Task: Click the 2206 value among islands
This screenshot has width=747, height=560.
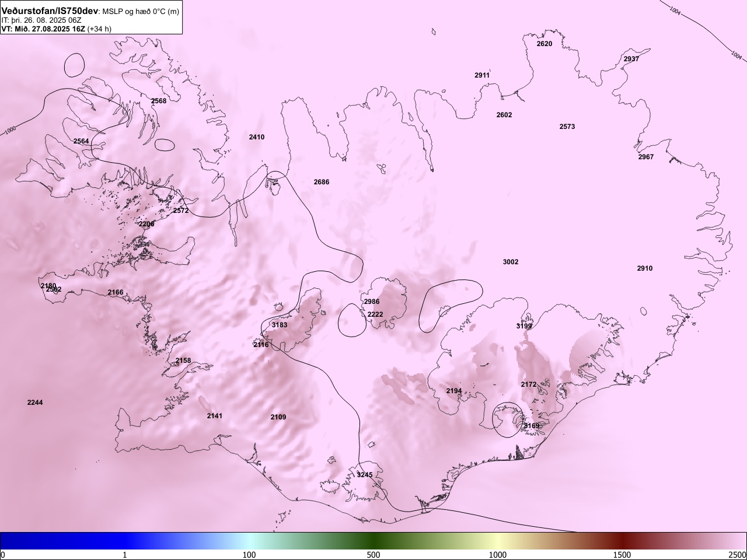Action: [146, 224]
